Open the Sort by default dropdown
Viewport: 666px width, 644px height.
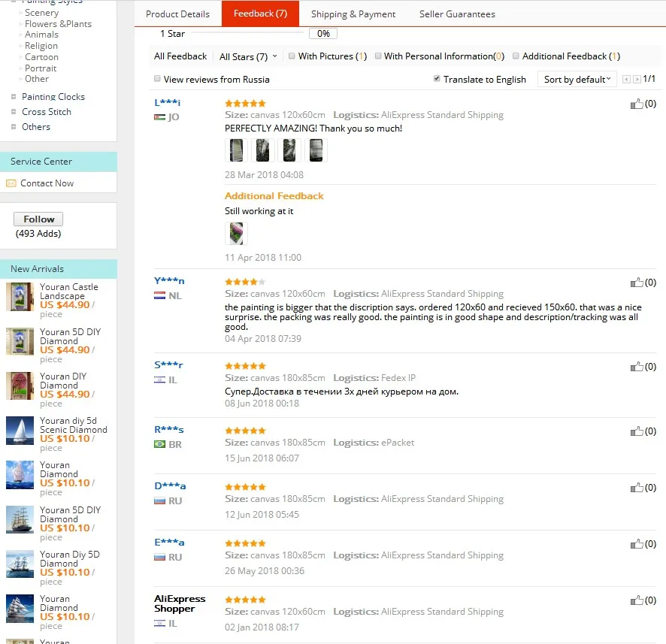coord(577,80)
